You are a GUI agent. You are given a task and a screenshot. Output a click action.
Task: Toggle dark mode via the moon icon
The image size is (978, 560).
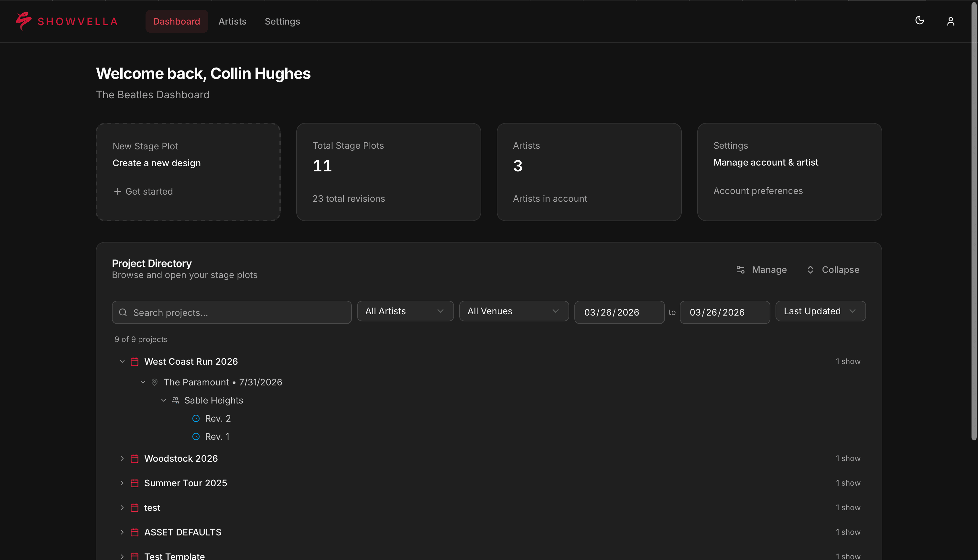[919, 21]
